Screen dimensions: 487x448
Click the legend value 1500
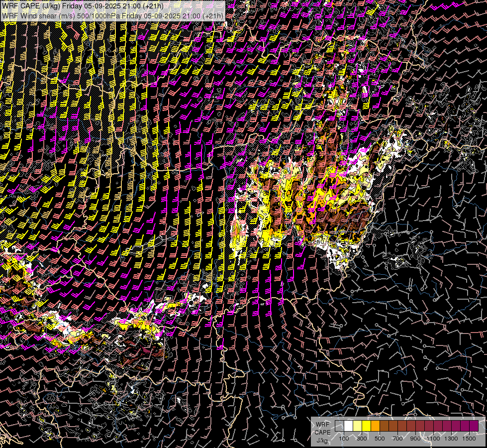tap(469, 439)
